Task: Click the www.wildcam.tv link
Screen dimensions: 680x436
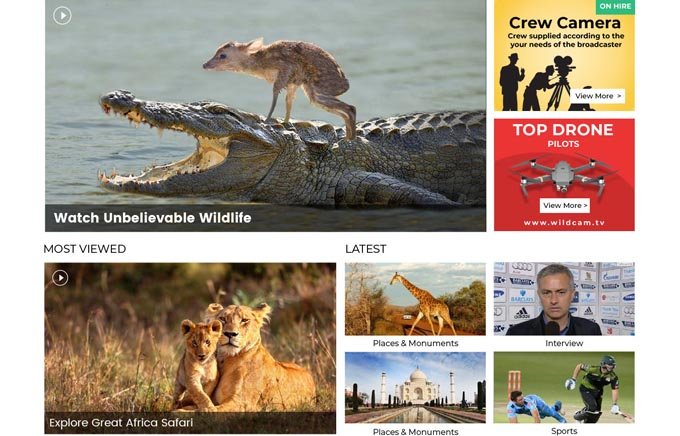Action: pyautogui.click(x=564, y=223)
